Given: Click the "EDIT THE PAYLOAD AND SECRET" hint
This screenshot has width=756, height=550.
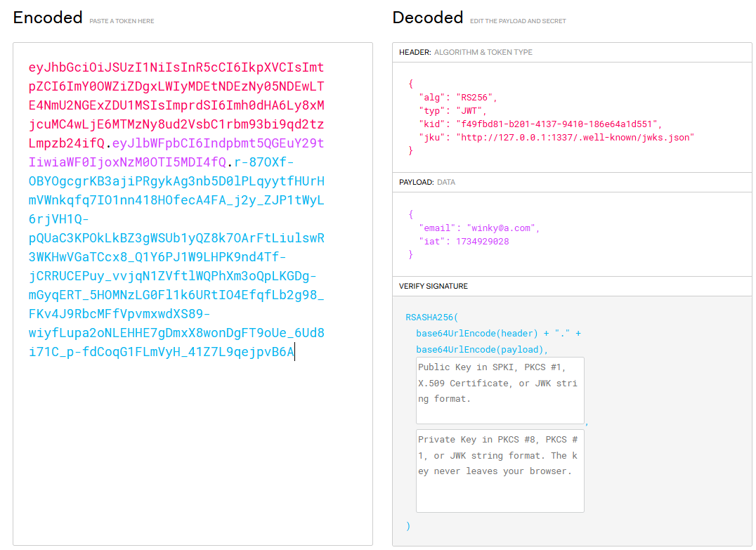Looking at the screenshot, I should point(518,21).
